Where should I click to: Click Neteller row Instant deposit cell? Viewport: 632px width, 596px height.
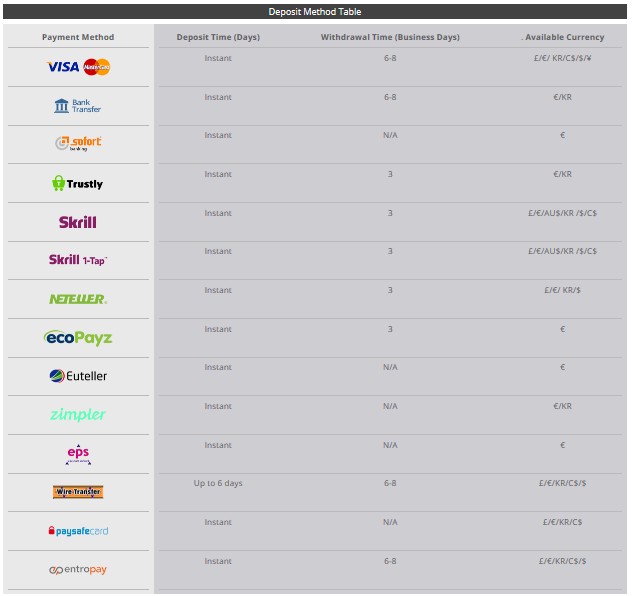point(218,290)
